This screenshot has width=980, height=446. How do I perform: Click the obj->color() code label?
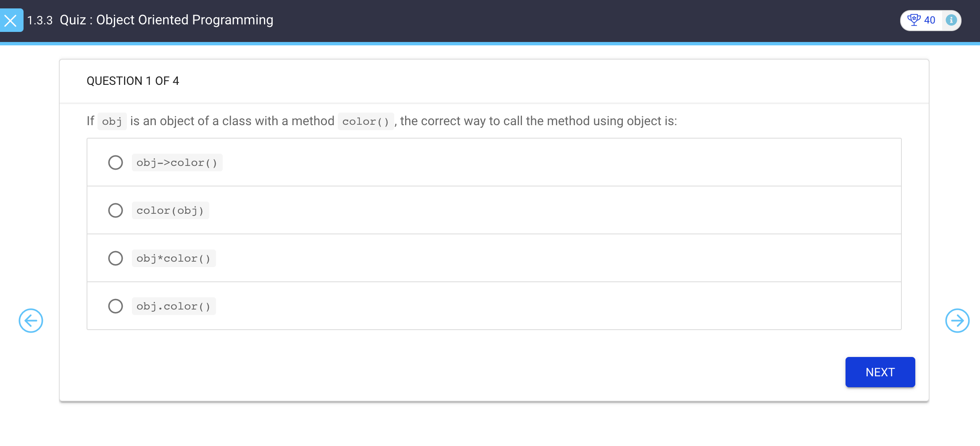pos(177,163)
